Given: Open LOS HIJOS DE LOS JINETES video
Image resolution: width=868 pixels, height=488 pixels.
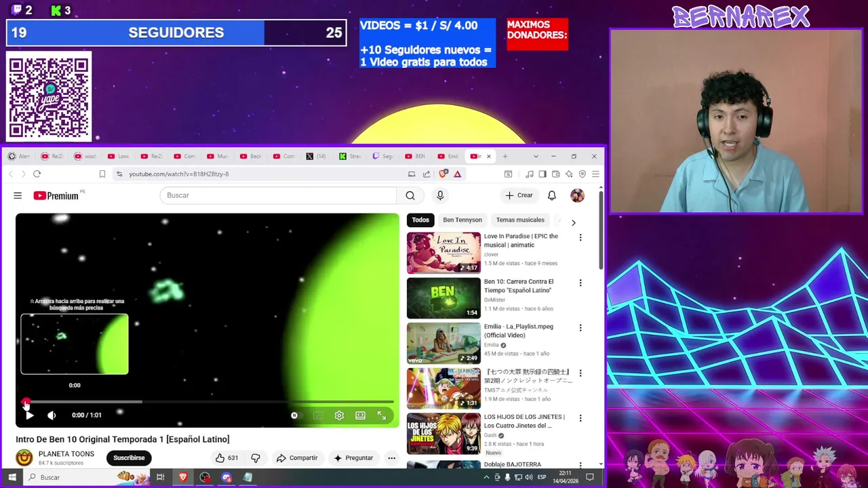Looking at the screenshot, I should (443, 433).
